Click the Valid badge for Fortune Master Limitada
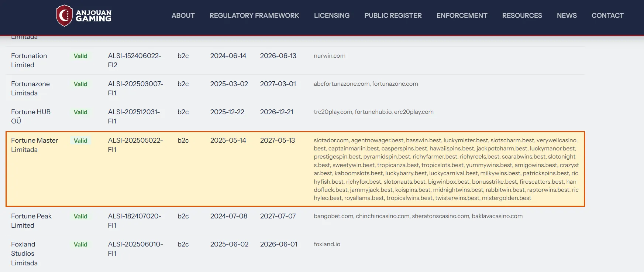Viewport: 644px width, 272px height. [x=80, y=140]
